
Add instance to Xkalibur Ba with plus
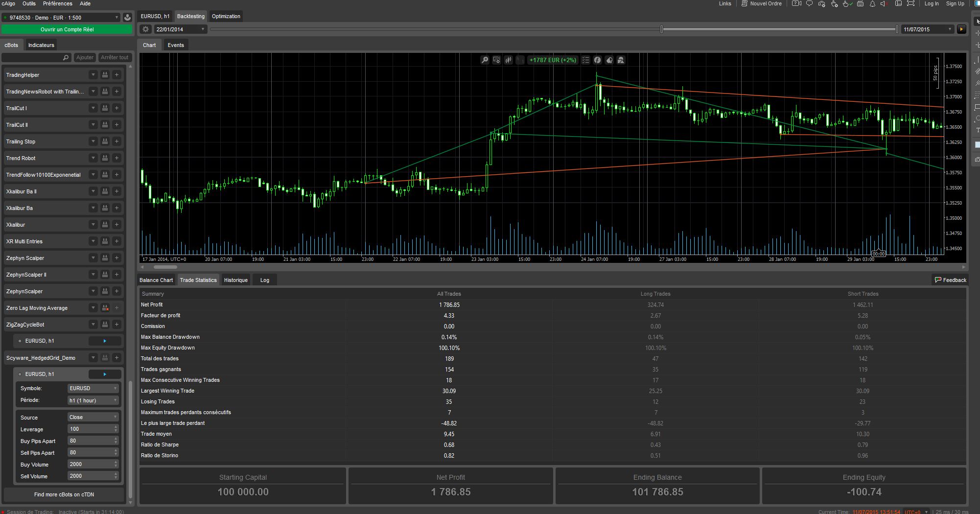click(x=117, y=208)
